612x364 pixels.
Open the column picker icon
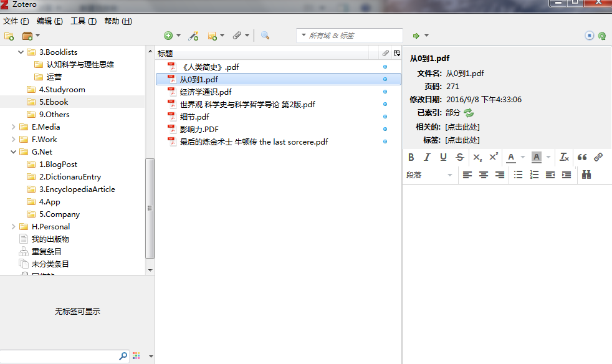pyautogui.click(x=396, y=53)
